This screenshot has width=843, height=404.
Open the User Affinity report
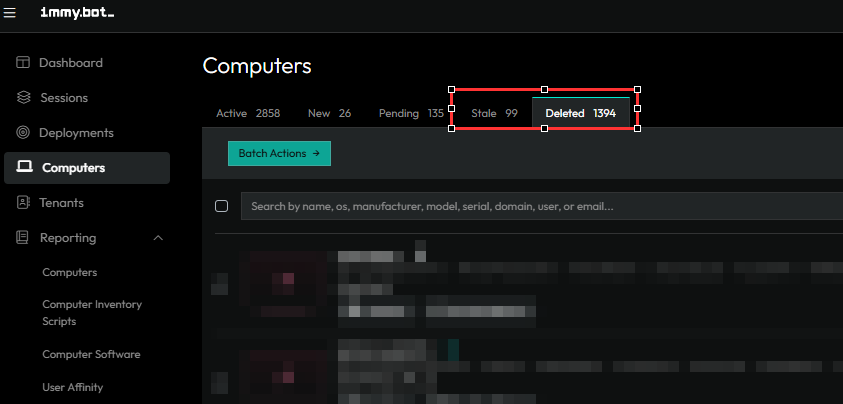click(72, 387)
